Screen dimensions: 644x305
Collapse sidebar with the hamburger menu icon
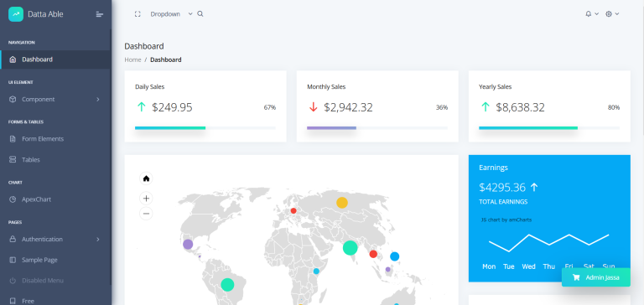tap(100, 14)
